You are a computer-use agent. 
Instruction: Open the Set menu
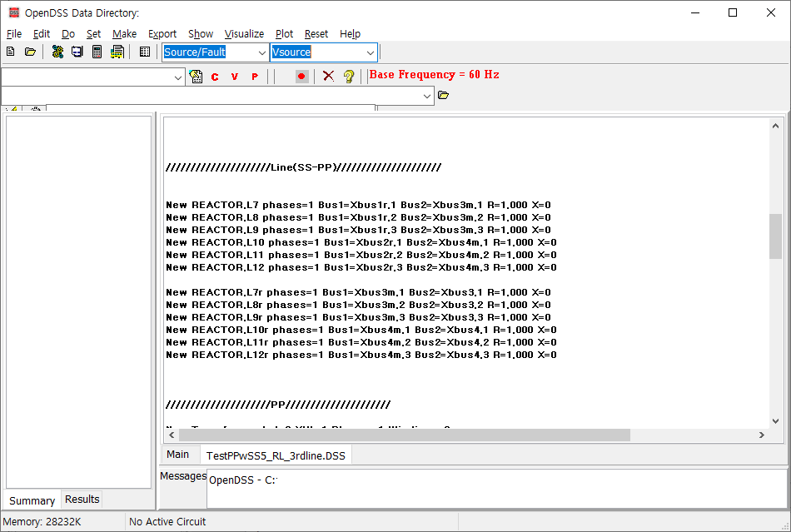(93, 34)
